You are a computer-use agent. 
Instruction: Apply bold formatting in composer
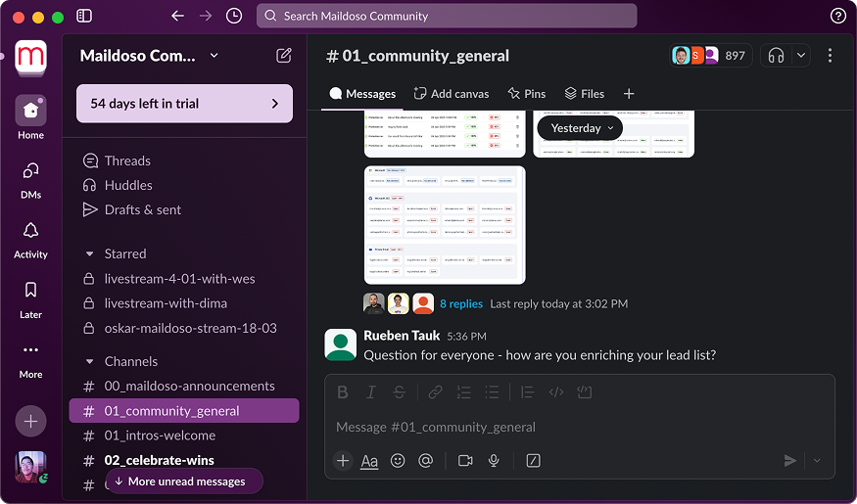pyautogui.click(x=343, y=392)
